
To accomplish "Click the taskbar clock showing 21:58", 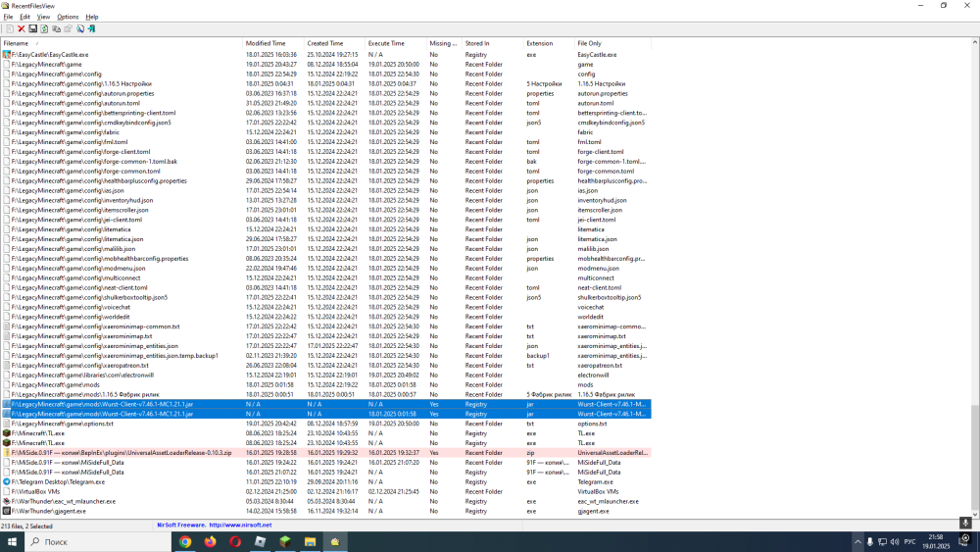I will [x=936, y=541].
